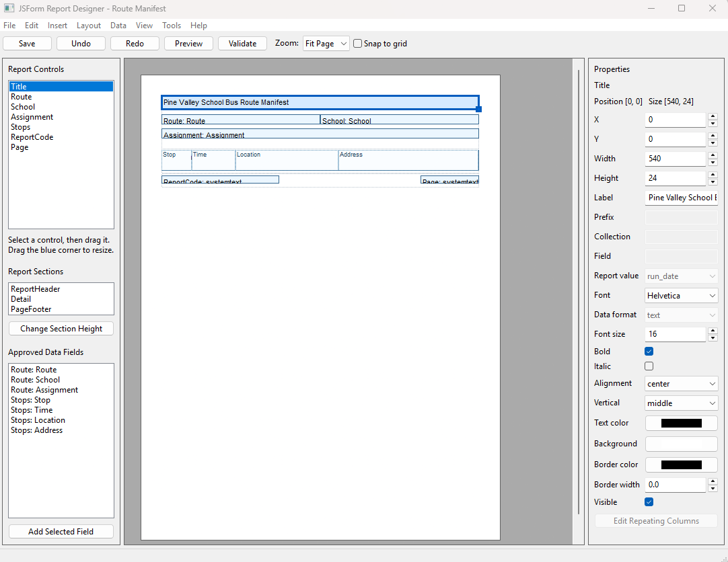728x562 pixels.
Task: Increase Y value with up stepper arrow
Action: coord(713,136)
